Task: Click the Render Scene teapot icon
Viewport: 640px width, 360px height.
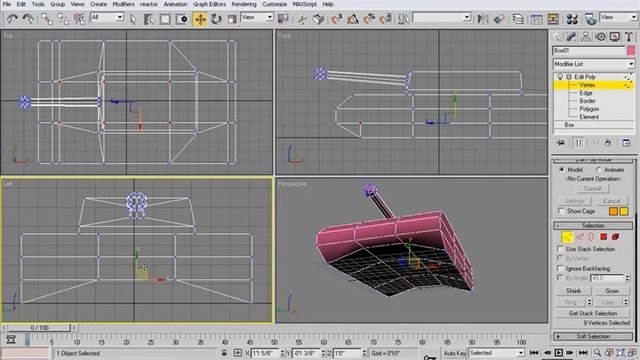Action: pyautogui.click(x=590, y=19)
